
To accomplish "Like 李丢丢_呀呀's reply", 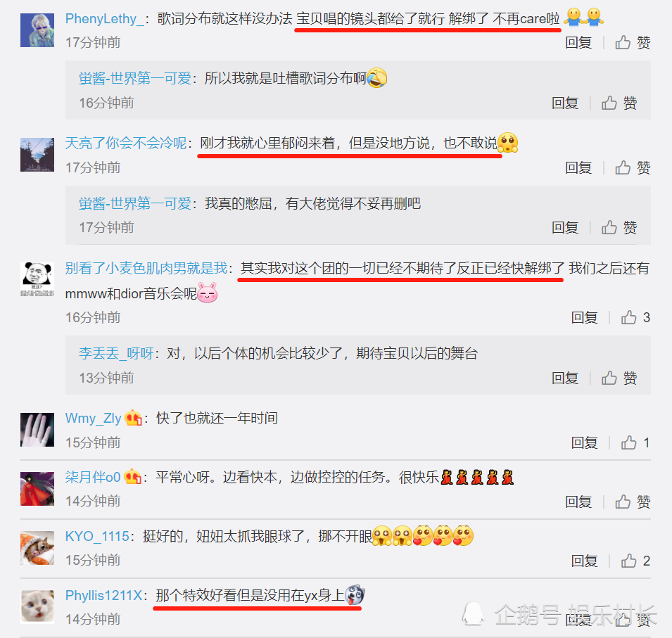I will point(619,378).
